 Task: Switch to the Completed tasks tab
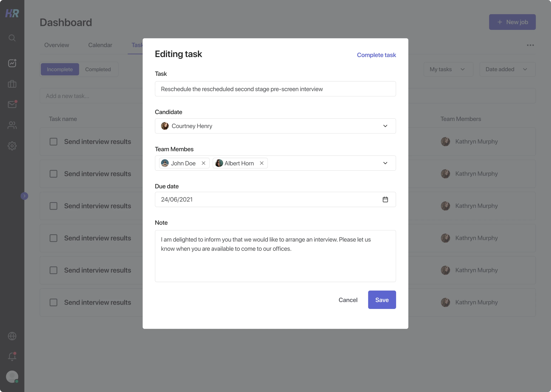coord(98,69)
